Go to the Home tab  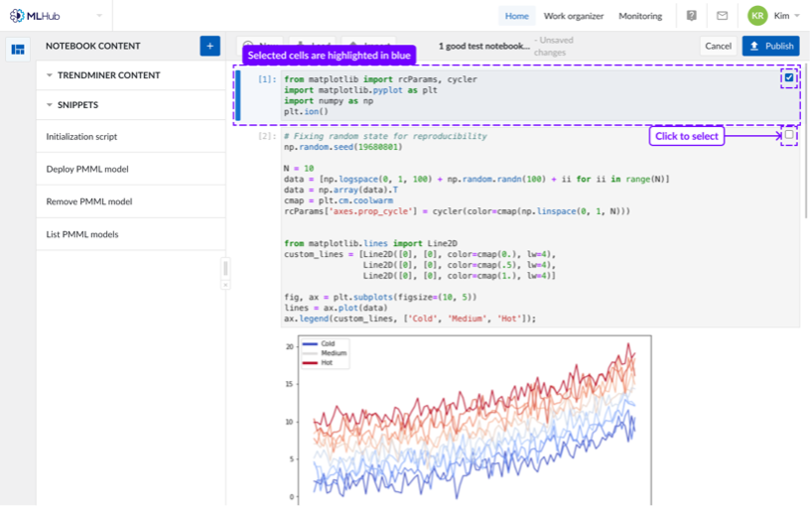click(516, 16)
